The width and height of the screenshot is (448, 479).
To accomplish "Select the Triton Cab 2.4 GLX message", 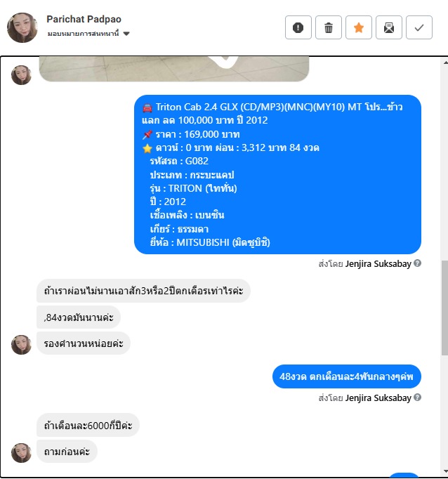I will click(277, 174).
